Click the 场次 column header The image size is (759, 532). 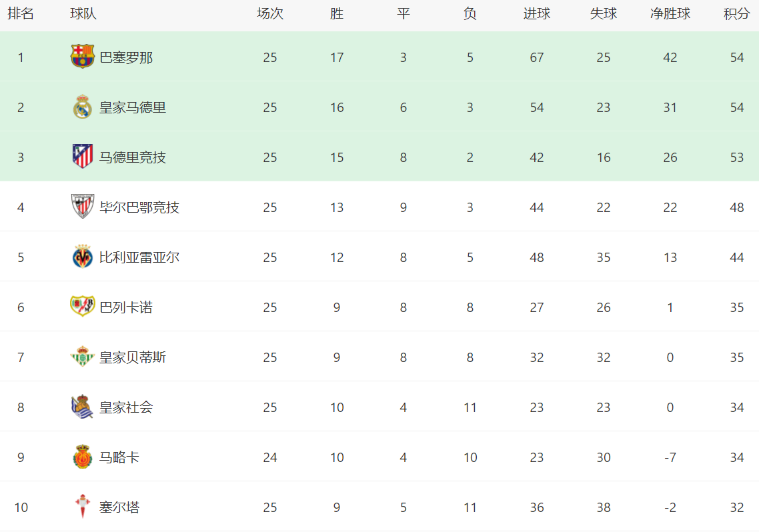pyautogui.click(x=269, y=14)
